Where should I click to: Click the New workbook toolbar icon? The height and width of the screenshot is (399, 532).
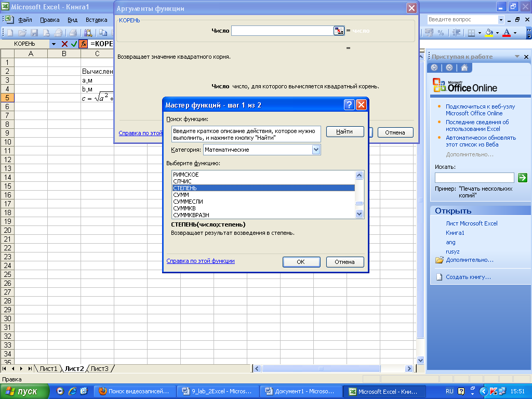(10, 33)
